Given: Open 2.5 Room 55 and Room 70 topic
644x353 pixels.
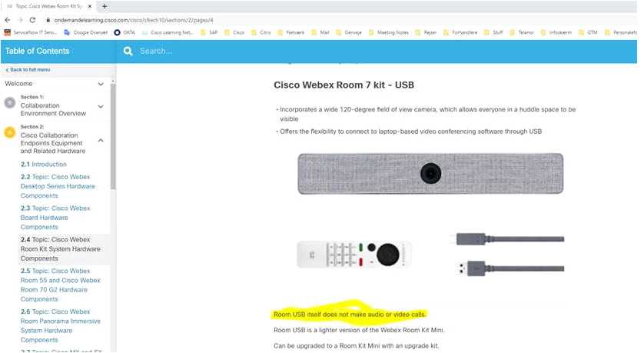Looking at the screenshot, I should tap(61, 285).
